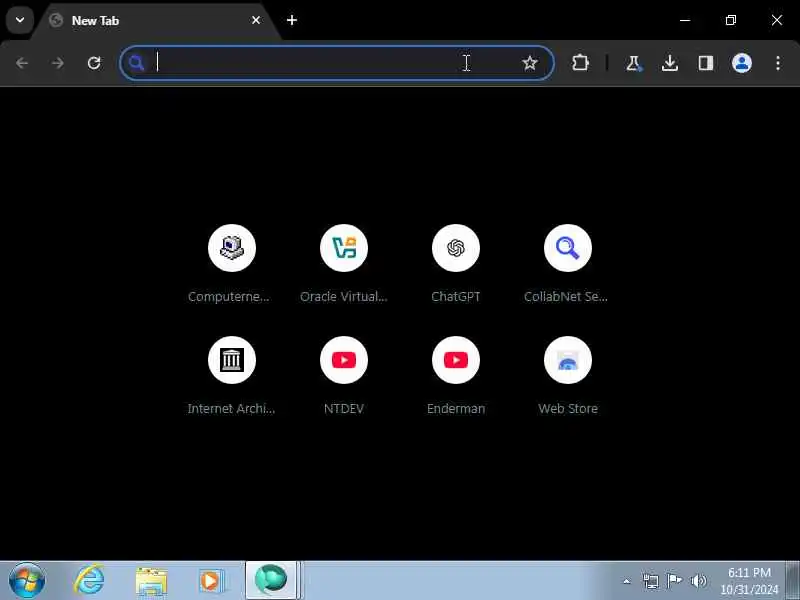Viewport: 800px width, 600px height.
Task: Launch Internet Explorer from taskbar
Action: pos(89,581)
